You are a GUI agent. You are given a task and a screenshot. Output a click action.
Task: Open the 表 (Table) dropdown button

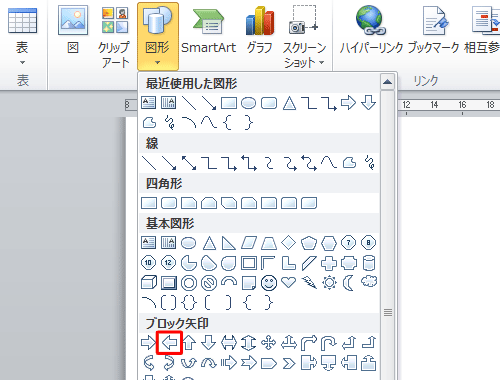(x=22, y=36)
